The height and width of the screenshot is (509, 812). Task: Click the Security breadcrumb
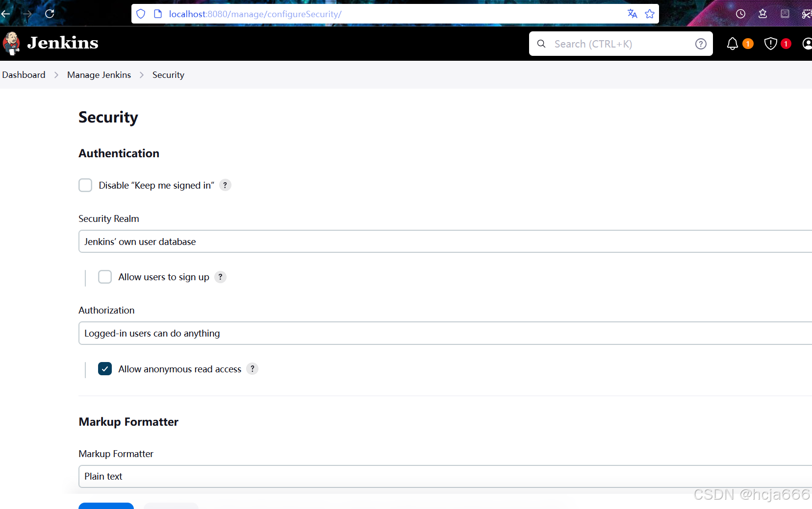168,75
